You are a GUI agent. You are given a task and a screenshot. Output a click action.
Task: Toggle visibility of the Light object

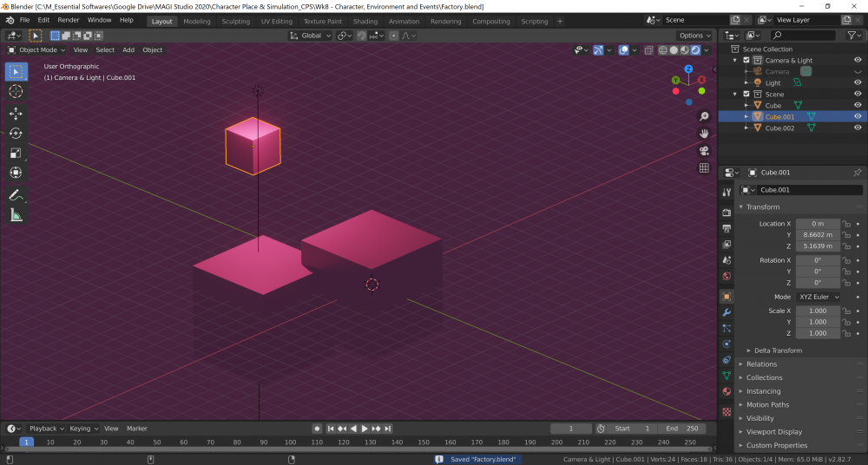tap(858, 82)
